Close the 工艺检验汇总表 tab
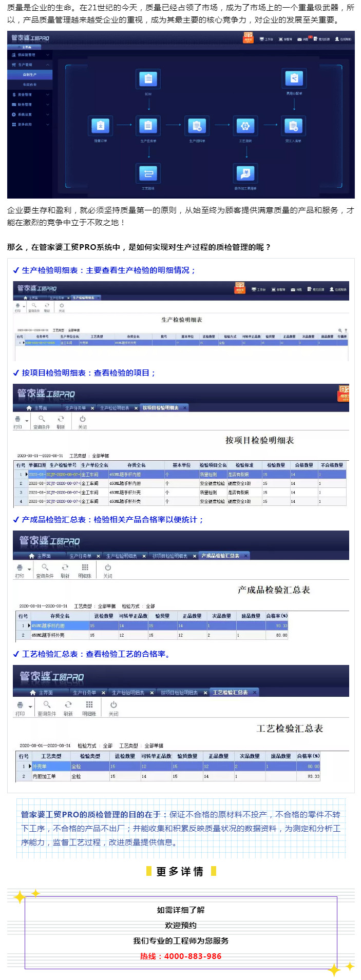The width and height of the screenshot is (361, 980). click(254, 693)
